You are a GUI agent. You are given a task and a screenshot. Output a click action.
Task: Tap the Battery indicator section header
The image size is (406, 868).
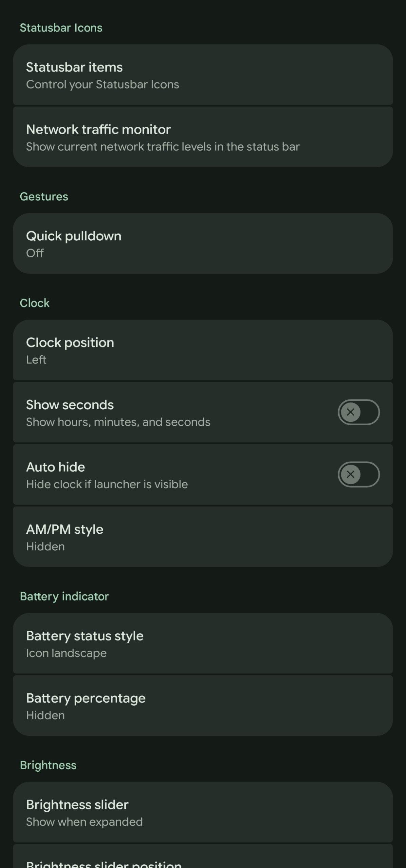coord(64,596)
